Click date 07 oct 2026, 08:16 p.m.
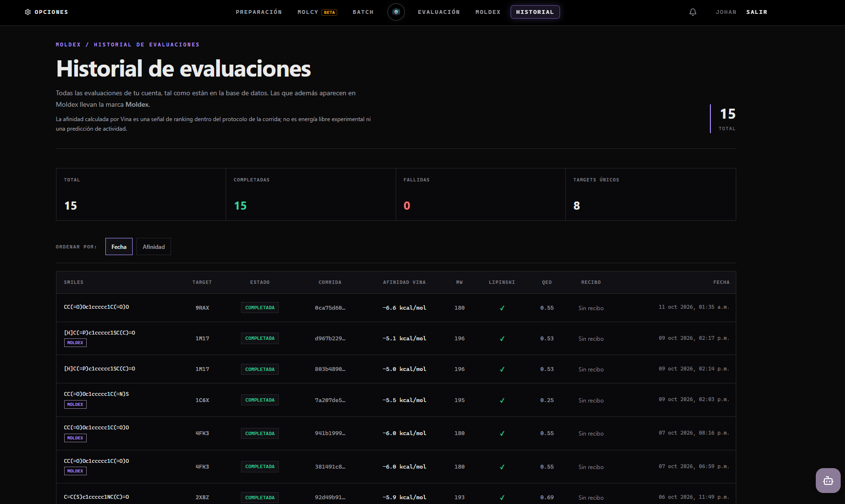This screenshot has height=504, width=845. click(694, 433)
